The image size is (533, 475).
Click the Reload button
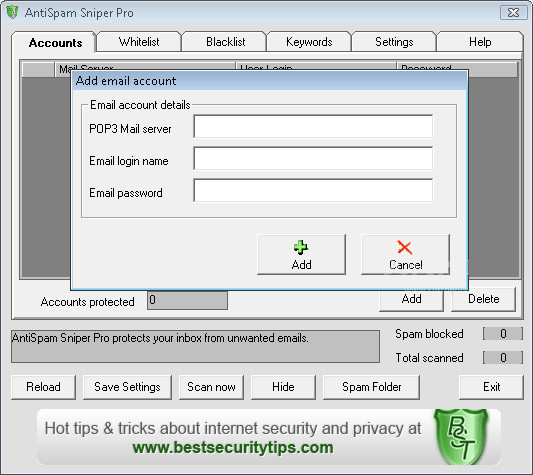(43, 387)
